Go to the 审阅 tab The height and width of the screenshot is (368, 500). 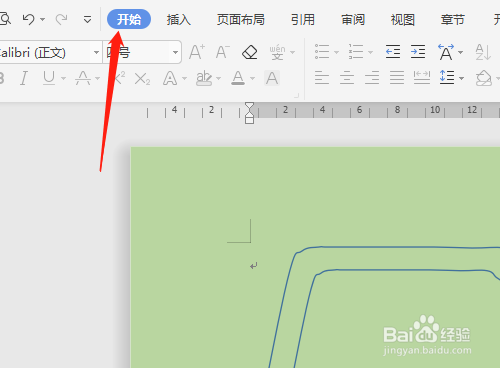353,20
